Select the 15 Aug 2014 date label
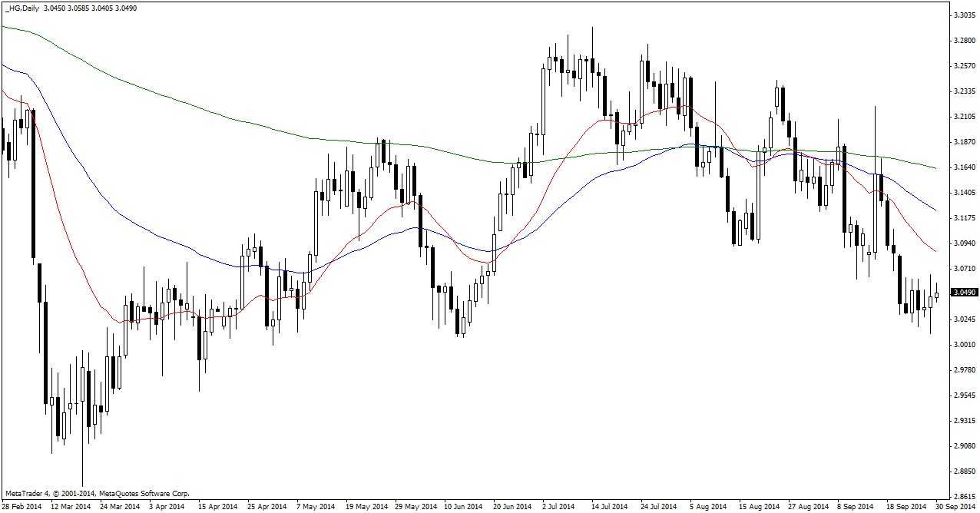The image size is (980, 513). [x=757, y=507]
